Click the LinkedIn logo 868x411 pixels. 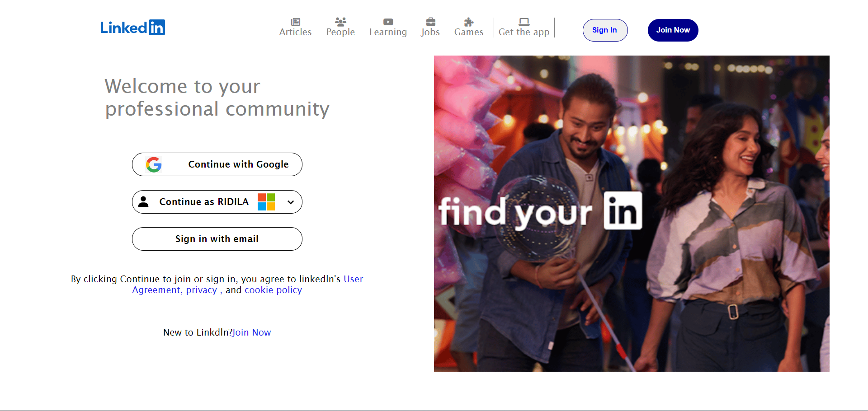pyautogui.click(x=132, y=27)
